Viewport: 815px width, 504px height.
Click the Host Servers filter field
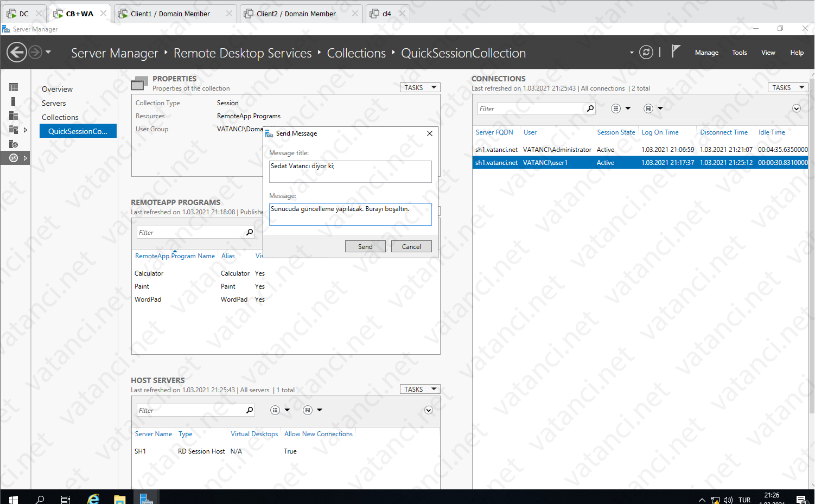click(190, 410)
